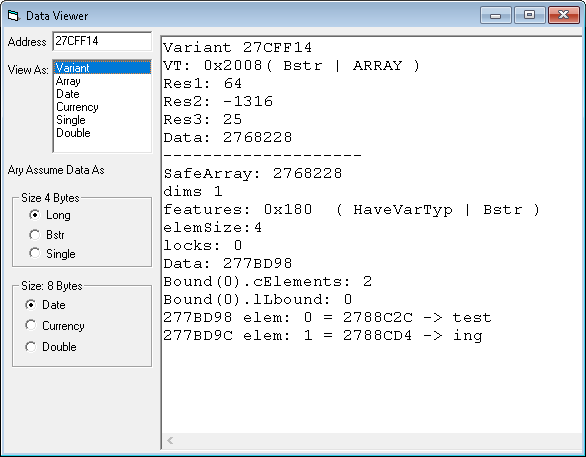Close the Data Viewer window
The image size is (586, 457).
(x=564, y=15)
